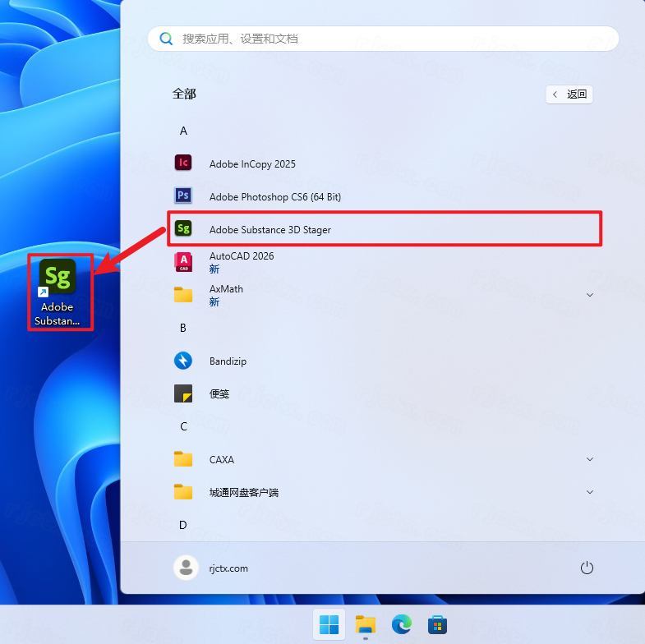
Task: Open AutoCAD 2026 via its red icon
Action: tap(183, 262)
